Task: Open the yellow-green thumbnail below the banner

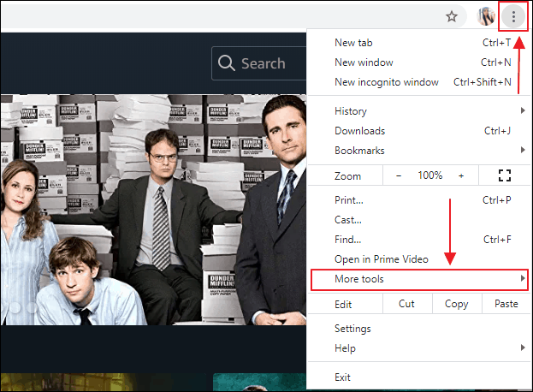Action: pos(104,382)
